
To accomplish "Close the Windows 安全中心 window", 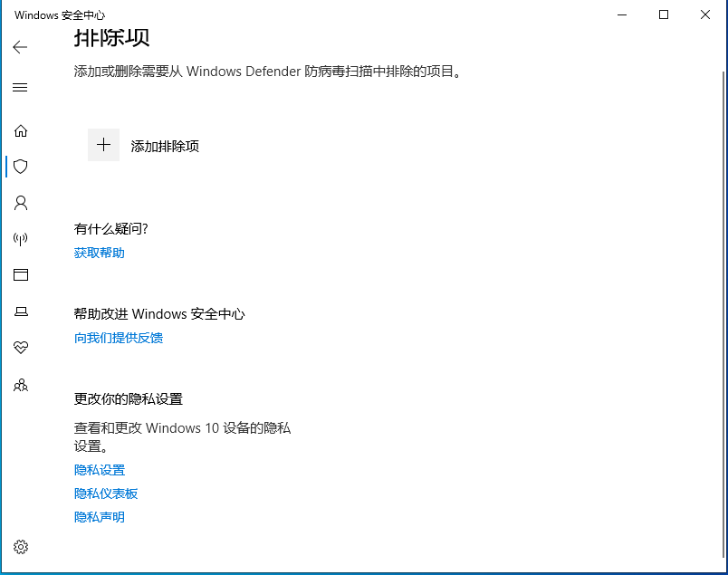I will tap(705, 14).
